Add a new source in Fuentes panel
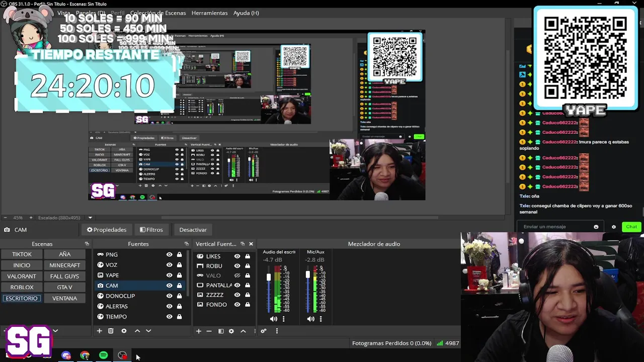 [x=99, y=331]
